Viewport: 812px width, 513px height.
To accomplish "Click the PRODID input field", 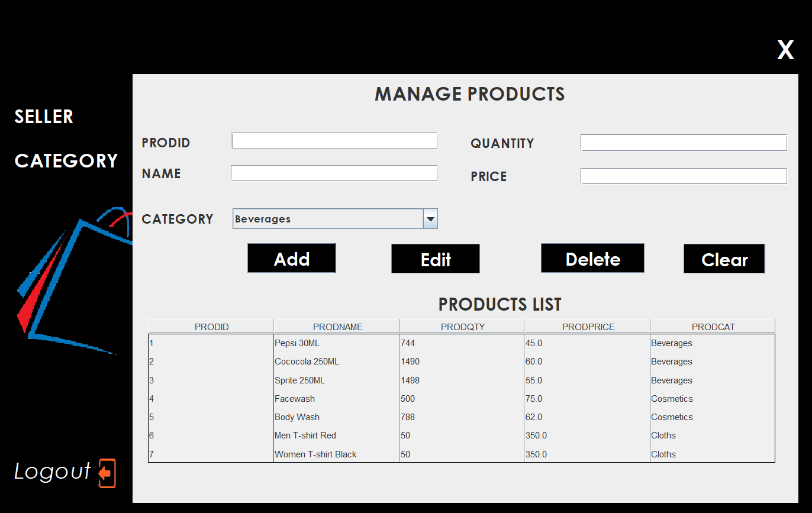I will click(334, 140).
